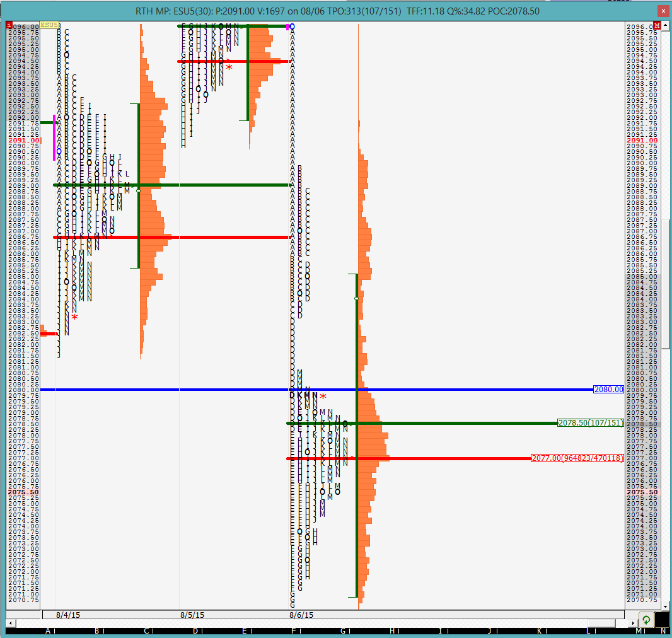Click the vertical scrollbar thumb

(x=665, y=283)
